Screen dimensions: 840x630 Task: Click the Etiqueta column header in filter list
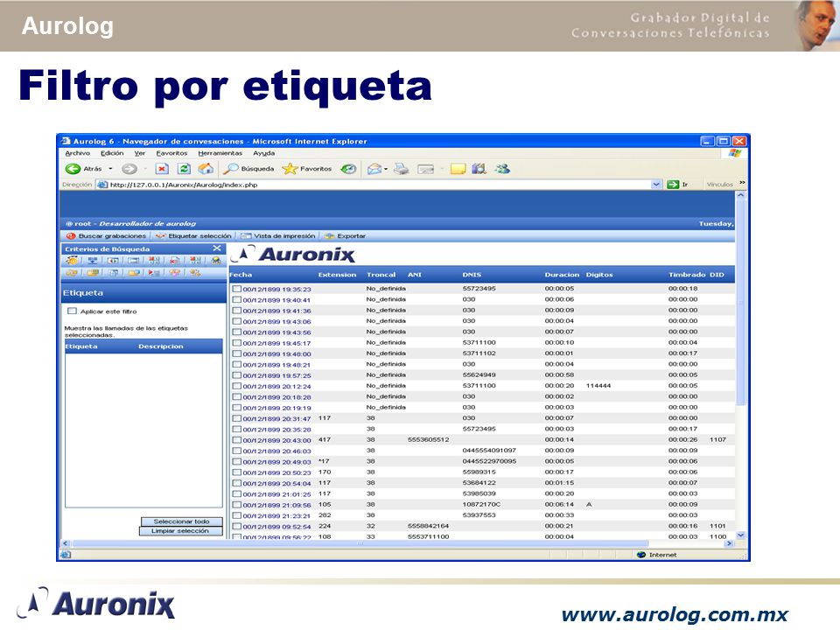pyautogui.click(x=81, y=346)
